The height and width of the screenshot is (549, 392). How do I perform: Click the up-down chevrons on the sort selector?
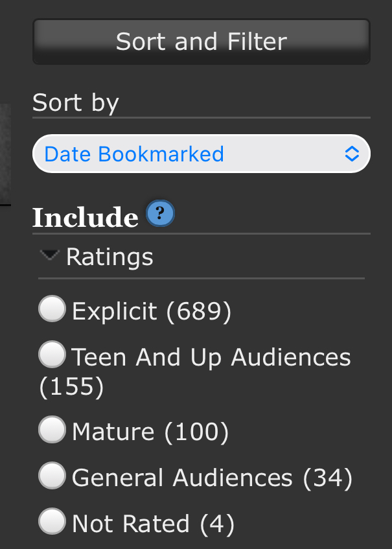tap(351, 154)
